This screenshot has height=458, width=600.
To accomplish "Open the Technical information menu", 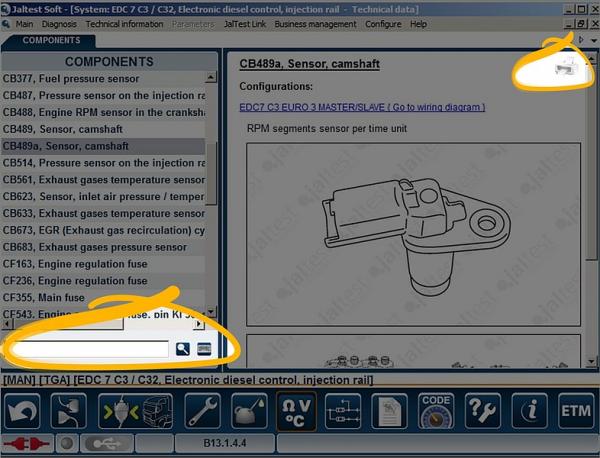I will pyautogui.click(x=124, y=24).
